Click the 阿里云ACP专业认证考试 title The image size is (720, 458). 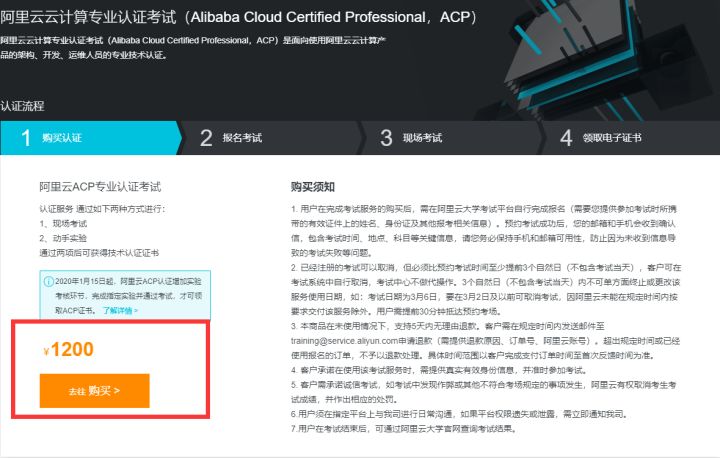(x=100, y=187)
